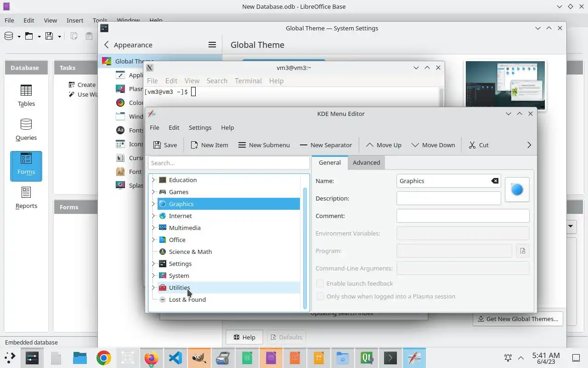Open Tables in LibreOffice Base sidebar
The height and width of the screenshot is (368, 588).
(x=26, y=95)
